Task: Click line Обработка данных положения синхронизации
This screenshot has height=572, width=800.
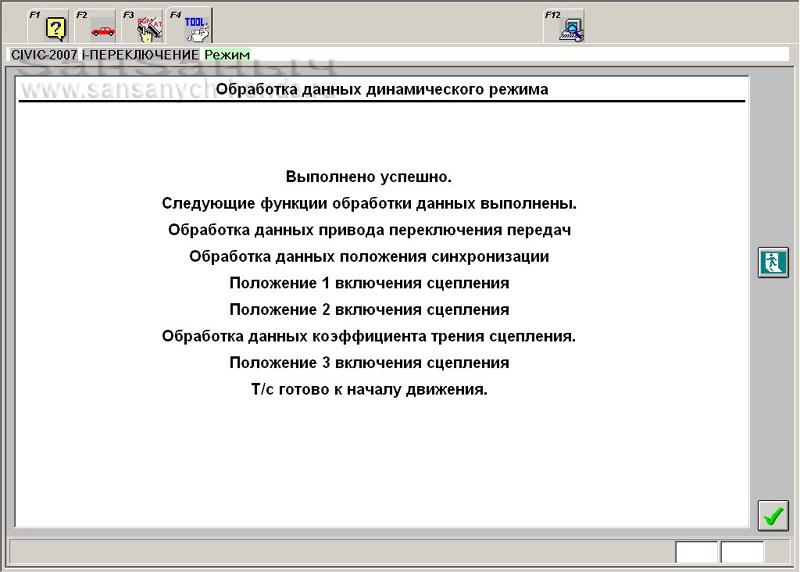Action: tap(369, 256)
